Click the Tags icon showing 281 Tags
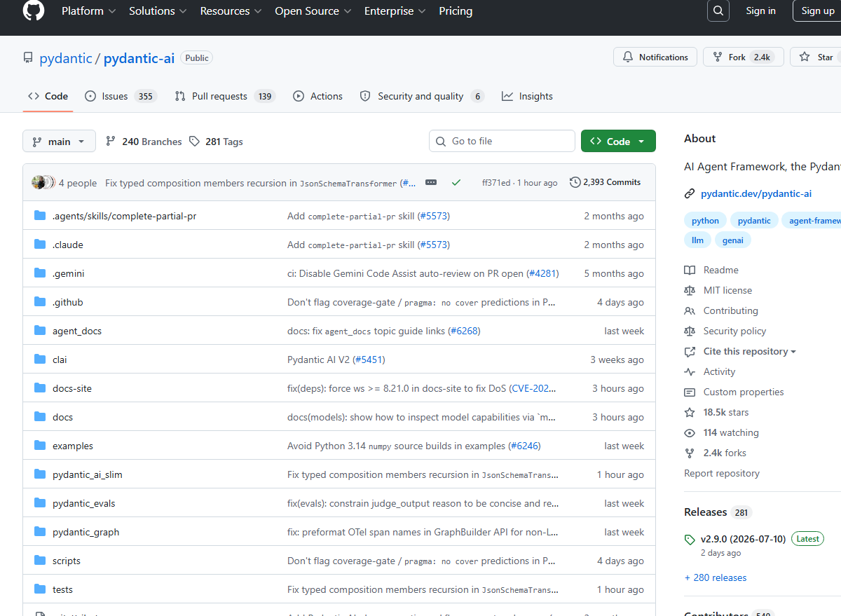841x616 pixels. point(195,142)
